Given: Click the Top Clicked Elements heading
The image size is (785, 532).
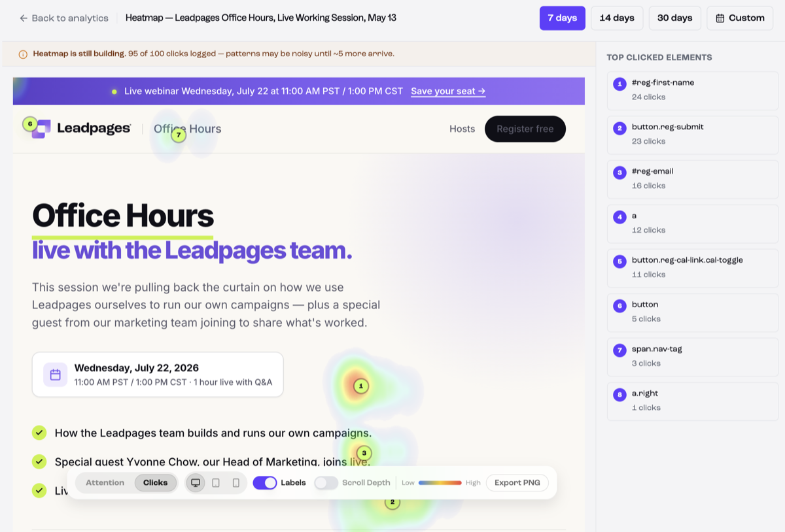Looking at the screenshot, I should point(659,58).
